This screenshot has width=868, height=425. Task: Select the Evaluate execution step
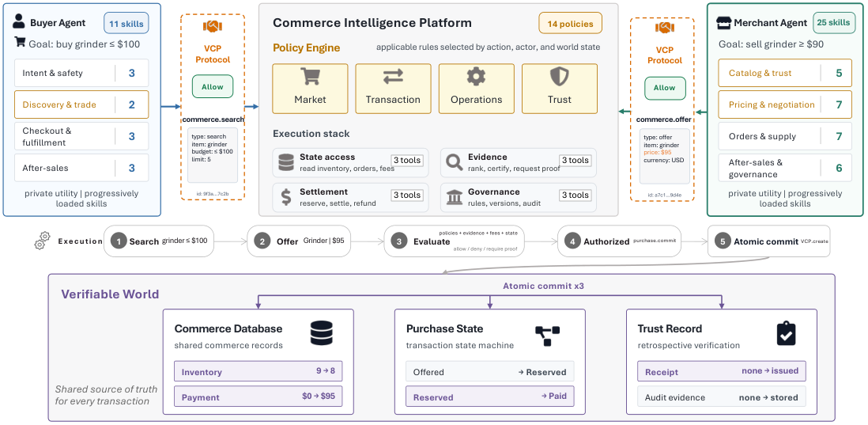(x=454, y=241)
